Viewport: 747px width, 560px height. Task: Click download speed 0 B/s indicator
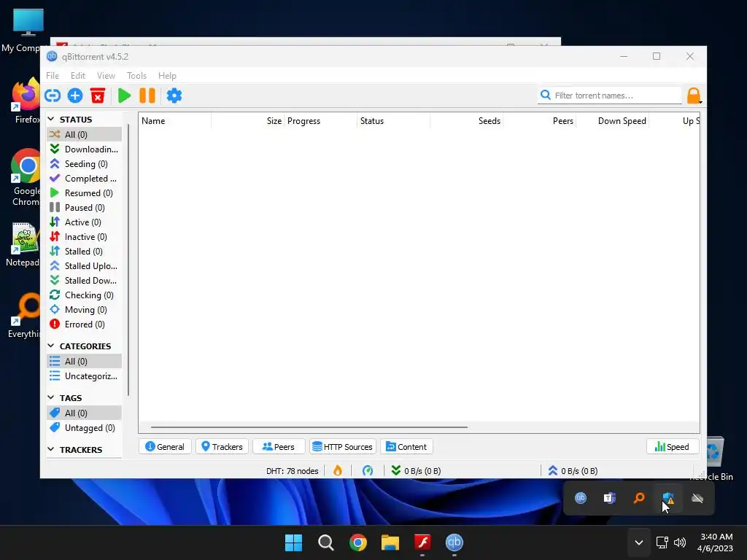(416, 470)
